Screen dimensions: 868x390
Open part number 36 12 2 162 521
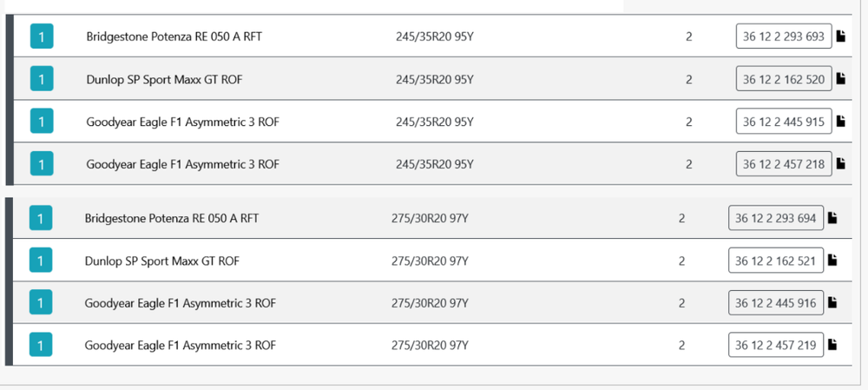click(x=775, y=260)
